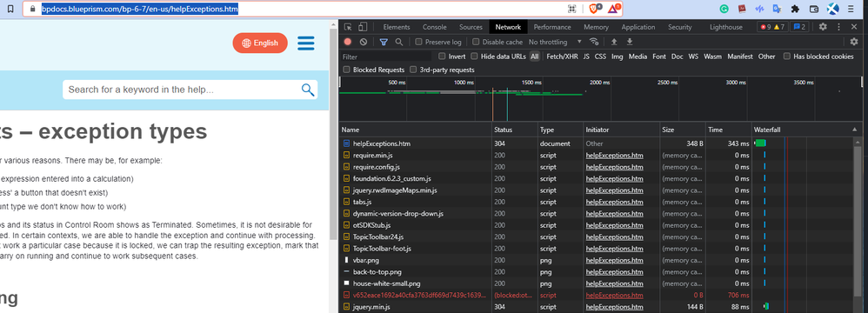
Task: Open the Memory tab
Action: coord(596,27)
